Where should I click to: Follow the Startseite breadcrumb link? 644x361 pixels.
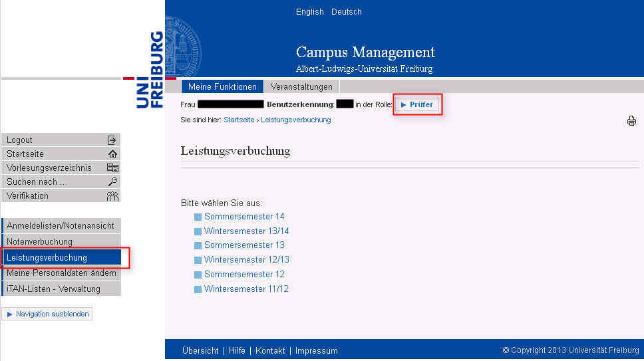(239, 120)
